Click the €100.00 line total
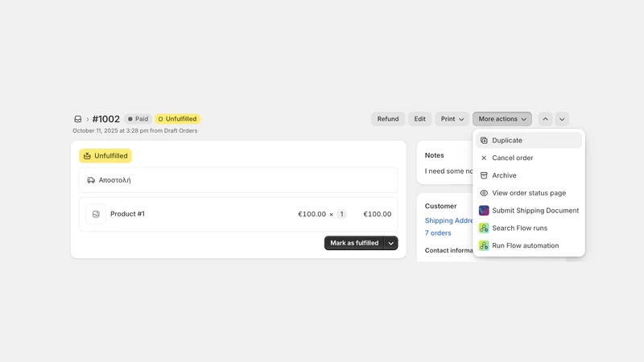 [378, 214]
